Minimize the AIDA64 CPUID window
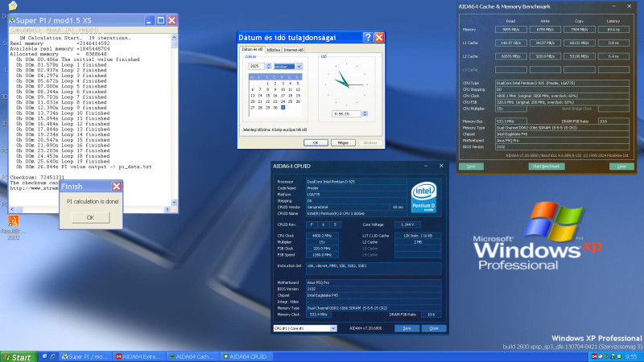Image resolution: width=644 pixels, height=362 pixels. [x=426, y=166]
